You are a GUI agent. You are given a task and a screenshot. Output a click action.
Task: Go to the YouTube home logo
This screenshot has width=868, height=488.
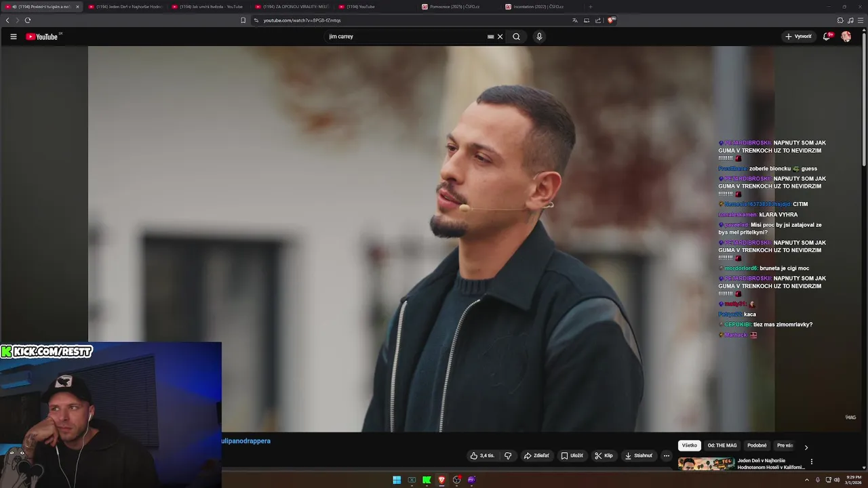pyautogui.click(x=42, y=37)
